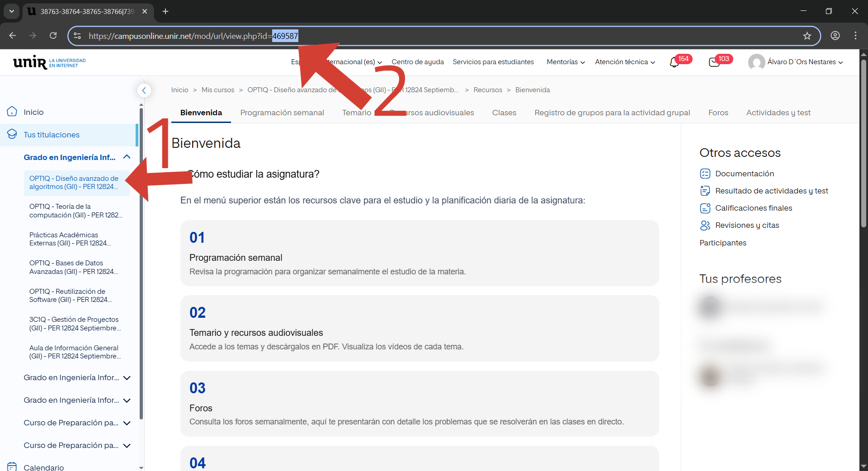Collapse the Grado en Ingeniería Inf... expanded section
The width and height of the screenshot is (868, 471).
click(x=127, y=157)
